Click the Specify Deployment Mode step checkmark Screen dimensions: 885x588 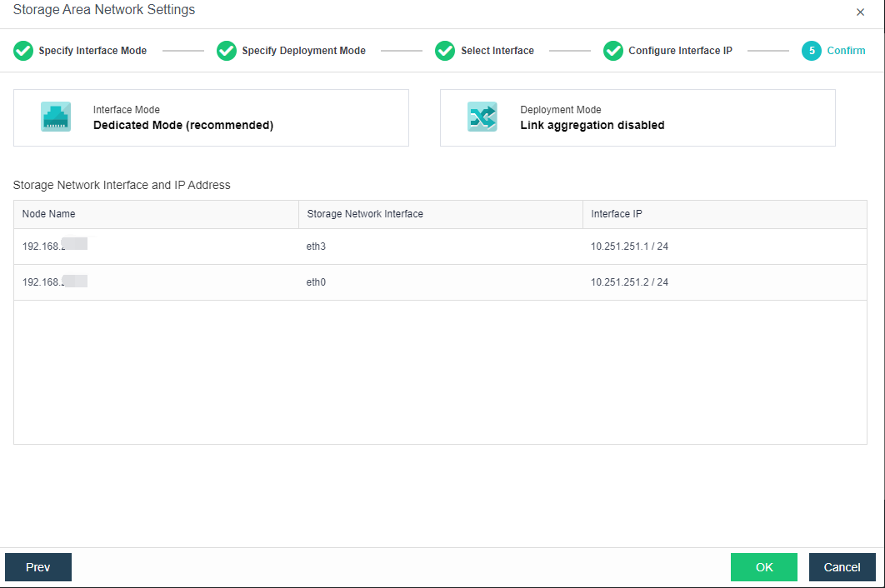pos(226,51)
